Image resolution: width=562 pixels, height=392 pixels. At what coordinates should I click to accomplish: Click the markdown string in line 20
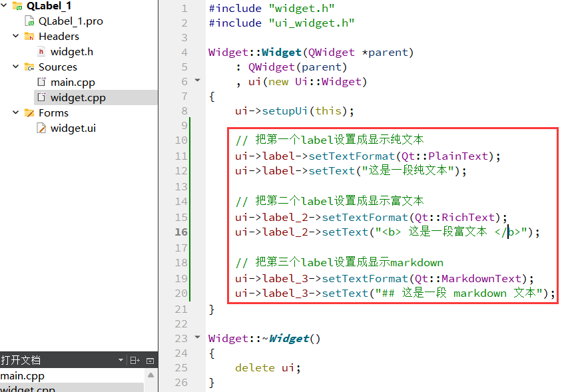pos(459,293)
